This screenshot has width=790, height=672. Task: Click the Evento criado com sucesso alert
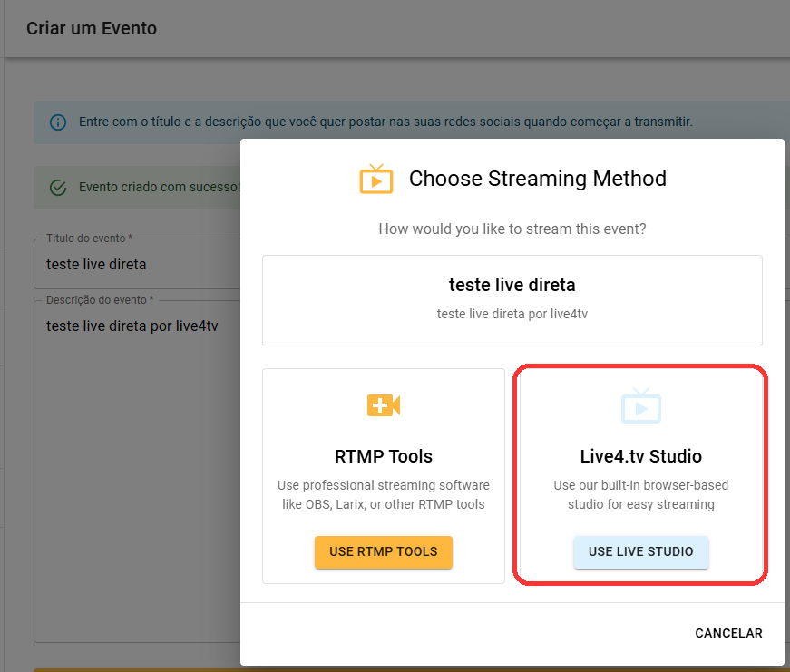(137, 188)
